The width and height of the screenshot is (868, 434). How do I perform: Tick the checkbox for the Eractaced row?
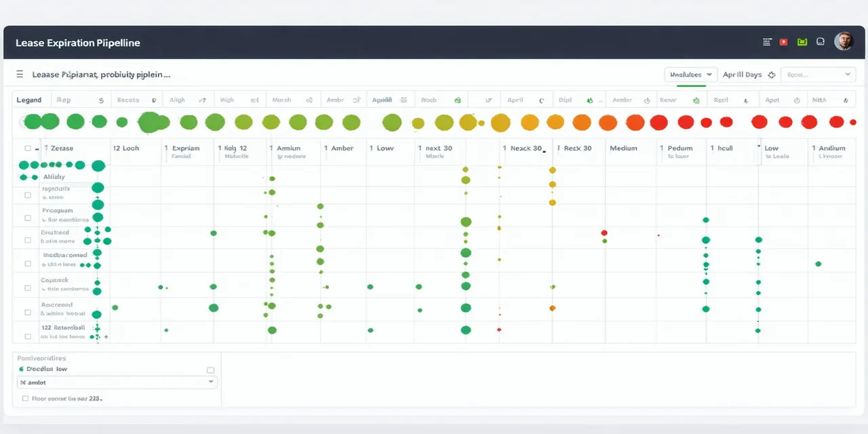click(x=28, y=240)
